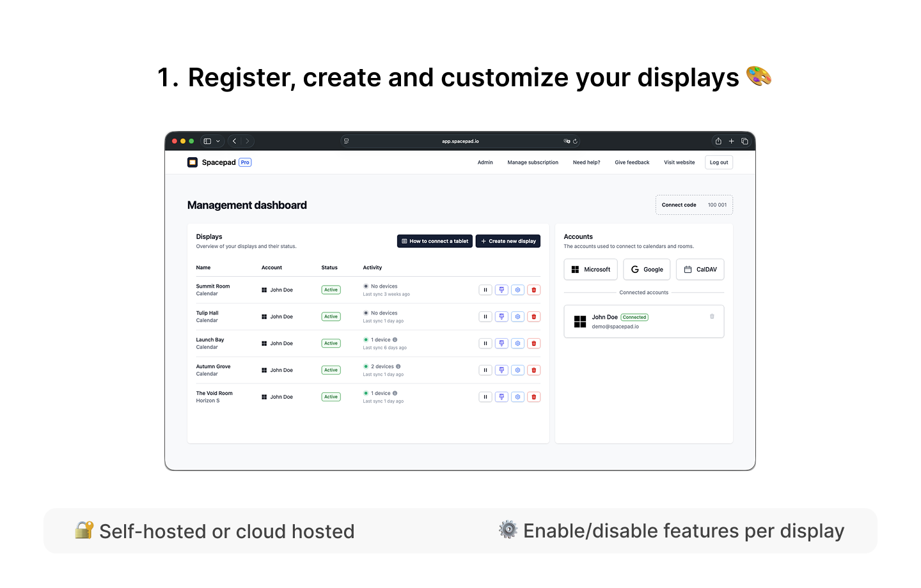
Task: Click the Tulip Hall display name
Action: click(x=207, y=313)
